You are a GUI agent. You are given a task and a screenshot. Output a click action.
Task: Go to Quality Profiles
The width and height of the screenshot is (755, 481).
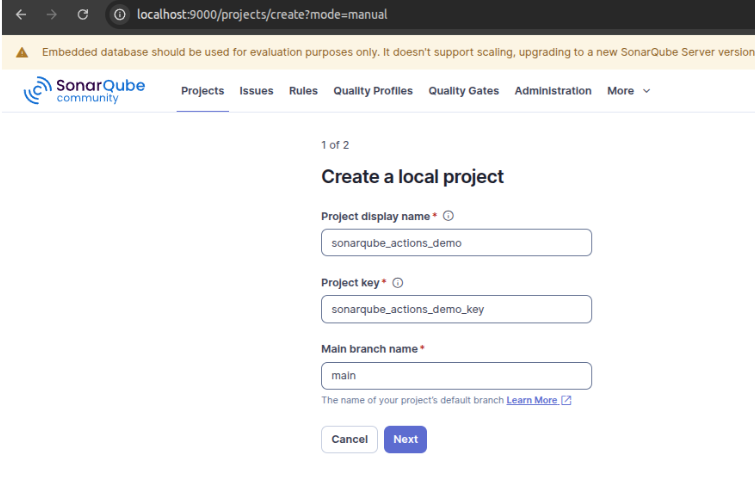(373, 91)
